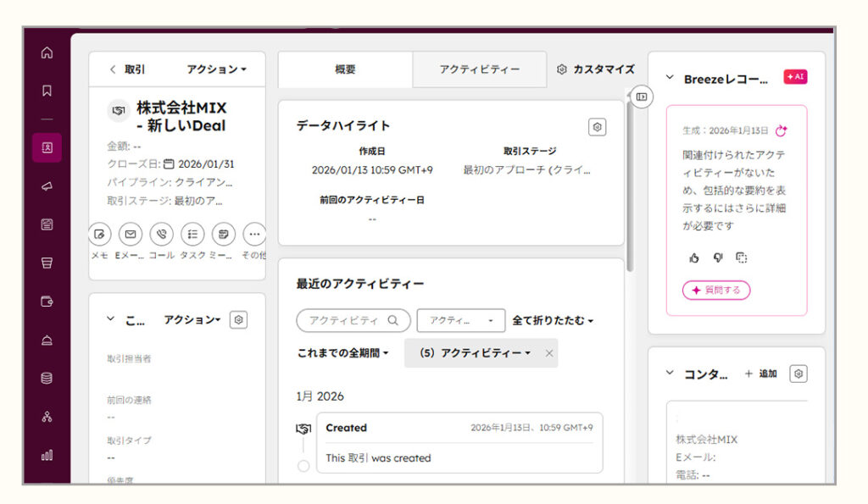Switch to the アクティビティー tab
The width and height of the screenshot is (868, 504).
479,69
